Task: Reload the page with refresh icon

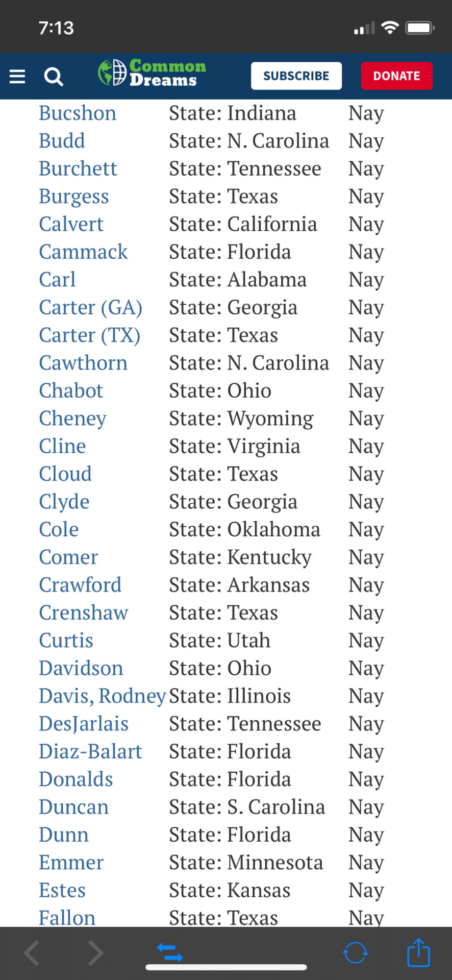Action: [x=355, y=952]
